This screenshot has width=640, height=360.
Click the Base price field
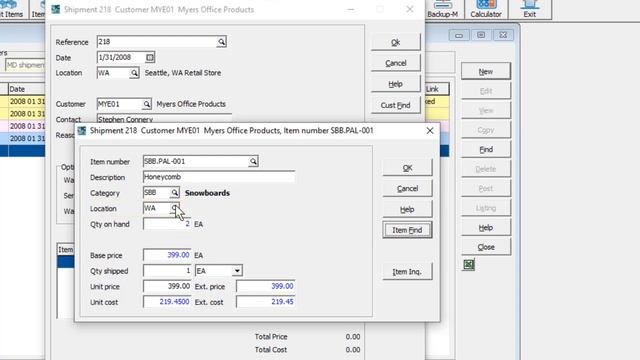pyautogui.click(x=167, y=255)
